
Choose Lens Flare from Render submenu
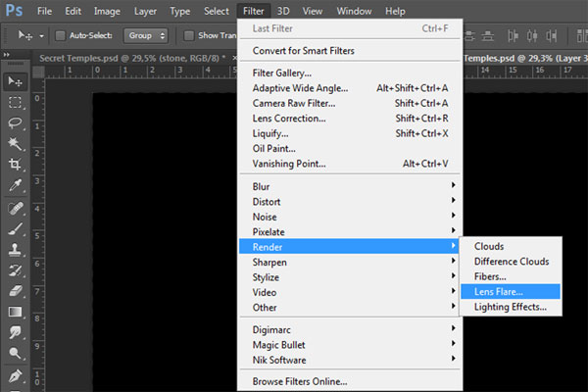[499, 292]
